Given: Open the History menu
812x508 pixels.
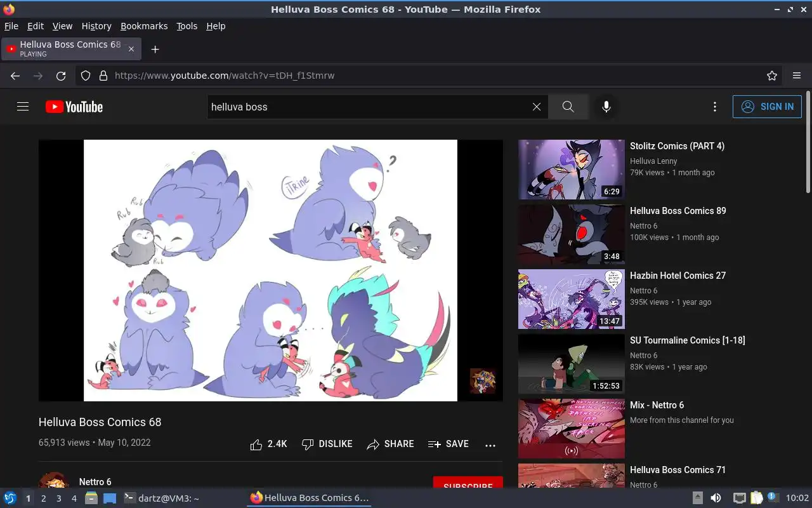Looking at the screenshot, I should click(96, 26).
